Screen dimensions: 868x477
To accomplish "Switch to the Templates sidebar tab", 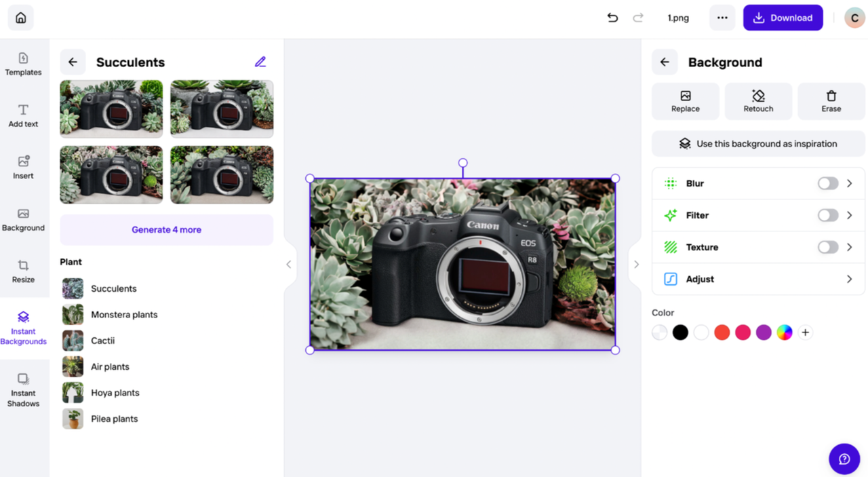I will tap(23, 64).
